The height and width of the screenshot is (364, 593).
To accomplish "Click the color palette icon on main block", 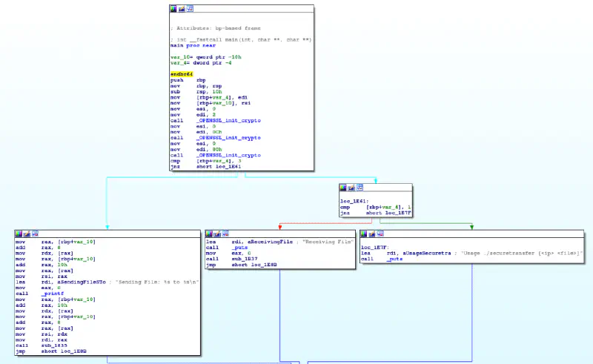I will click(x=173, y=9).
